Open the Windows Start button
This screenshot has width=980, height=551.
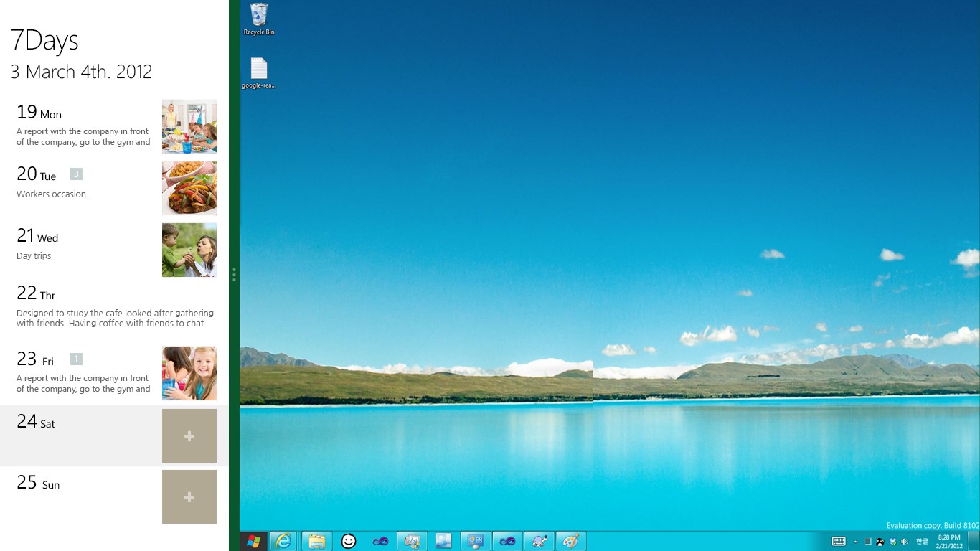pyautogui.click(x=253, y=541)
